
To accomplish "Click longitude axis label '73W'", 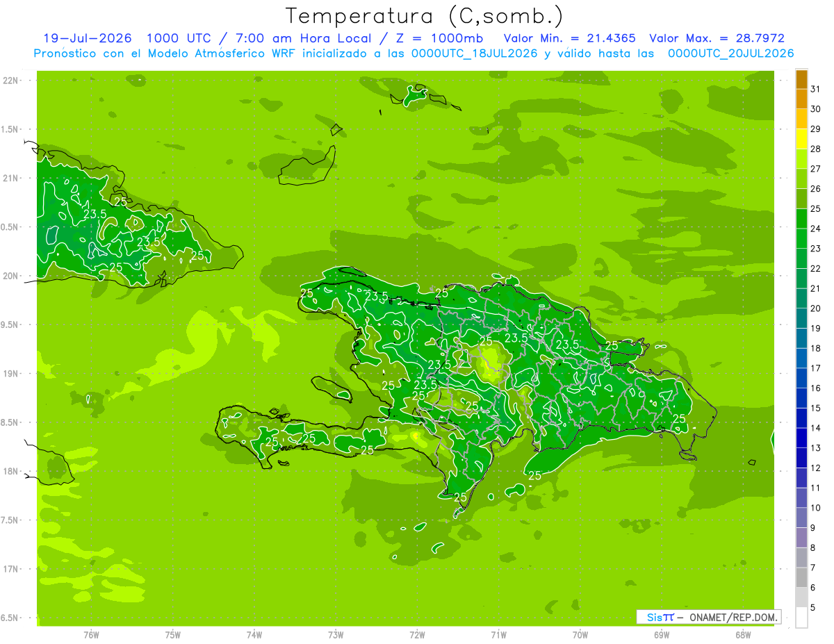I will (336, 635).
